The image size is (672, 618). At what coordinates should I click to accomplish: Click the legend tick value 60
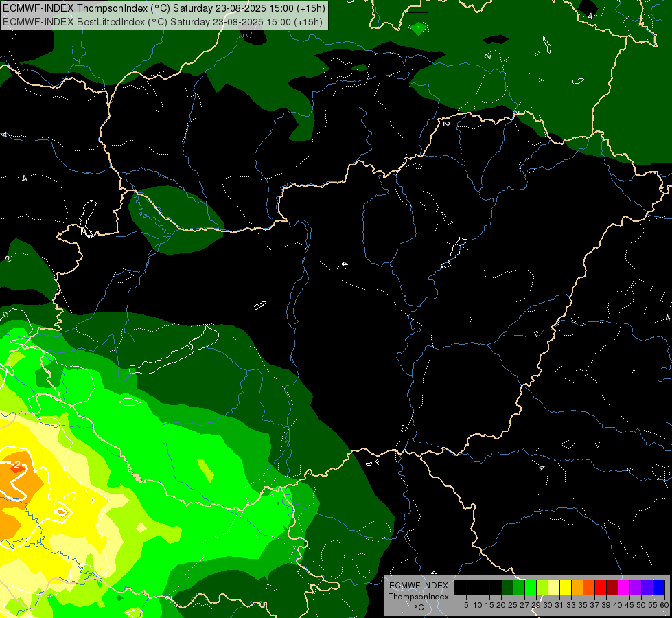coord(664,605)
